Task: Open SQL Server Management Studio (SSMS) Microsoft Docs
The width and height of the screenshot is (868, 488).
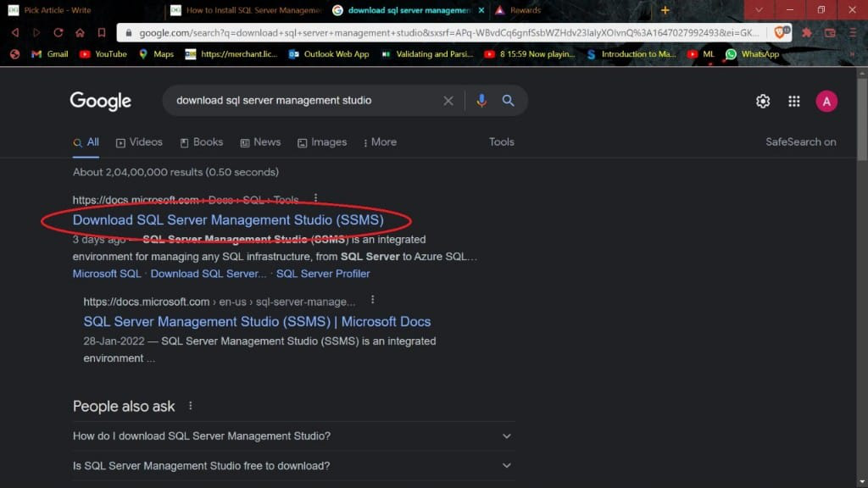Action: [257, 322]
